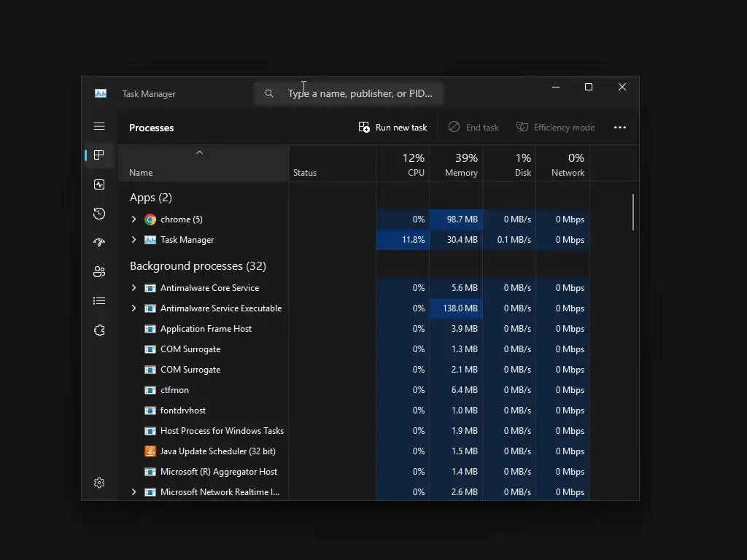The height and width of the screenshot is (560, 747).
Task: Click Host Process for Windows Tasks icon
Action: coord(150,431)
